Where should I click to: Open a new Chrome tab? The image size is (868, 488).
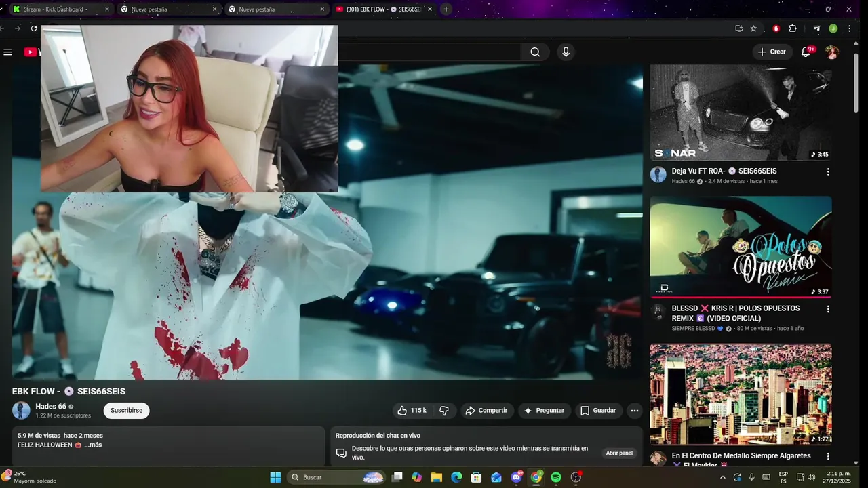click(446, 9)
